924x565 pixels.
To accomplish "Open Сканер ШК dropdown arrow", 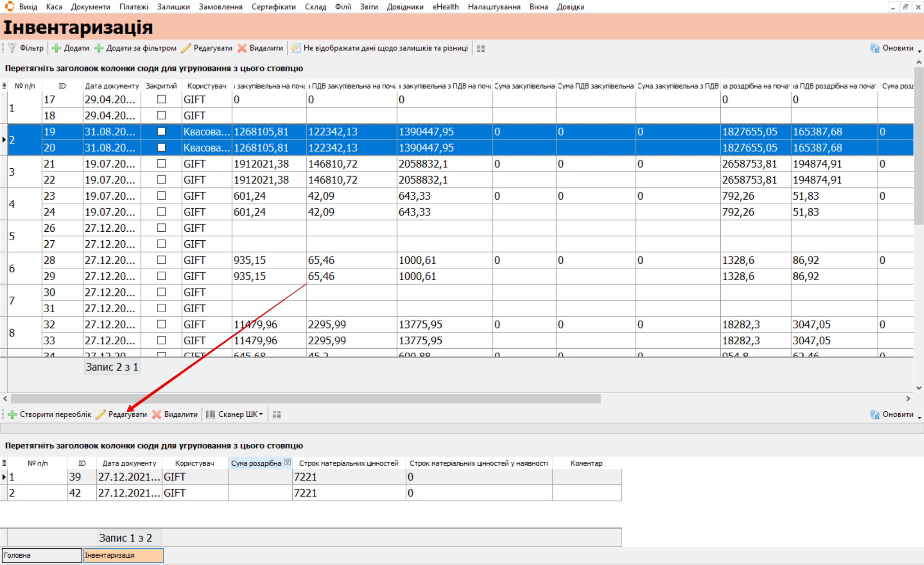I will tap(261, 414).
